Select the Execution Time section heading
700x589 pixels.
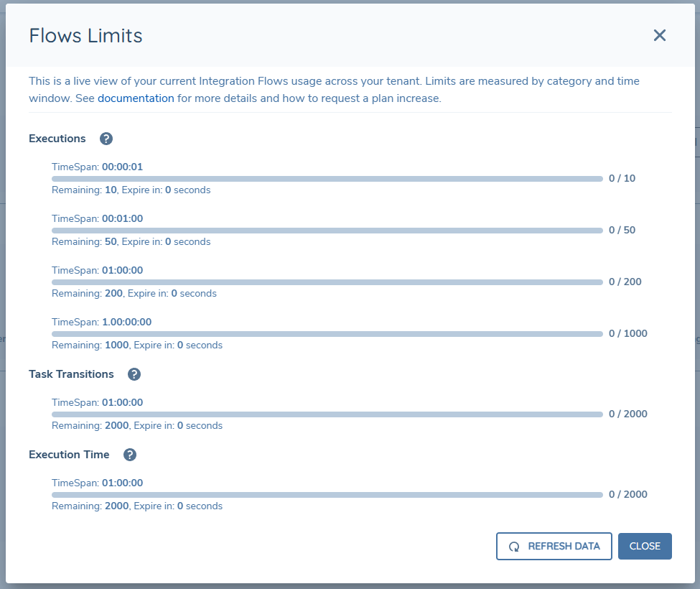[69, 455]
